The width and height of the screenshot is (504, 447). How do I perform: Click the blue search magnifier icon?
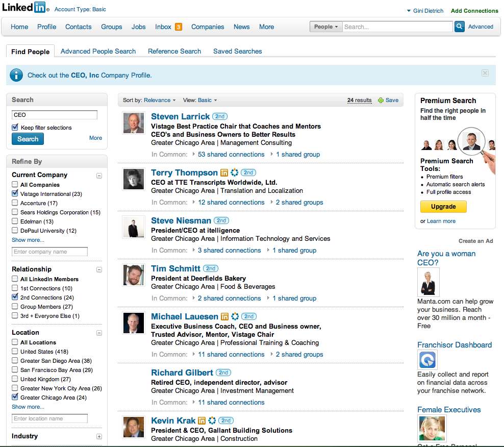tap(460, 27)
